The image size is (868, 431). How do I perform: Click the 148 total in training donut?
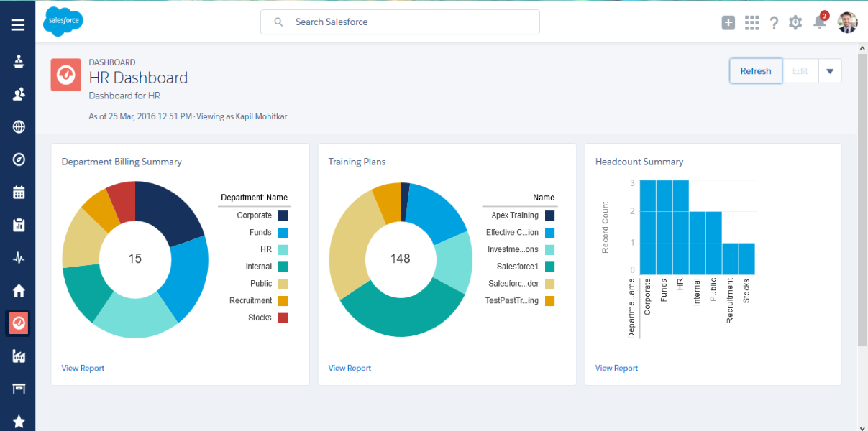[x=401, y=258]
